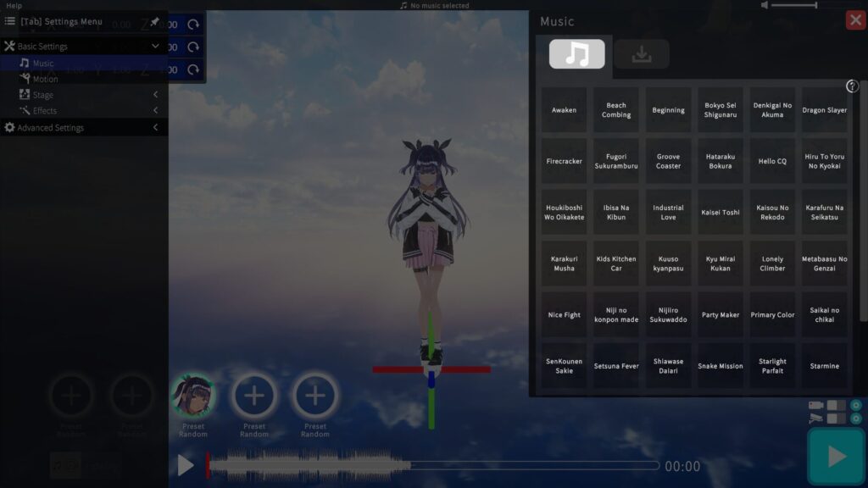The image size is (868, 488).
Task: Choose Kuuso kyanpasu
Action: click(668, 263)
